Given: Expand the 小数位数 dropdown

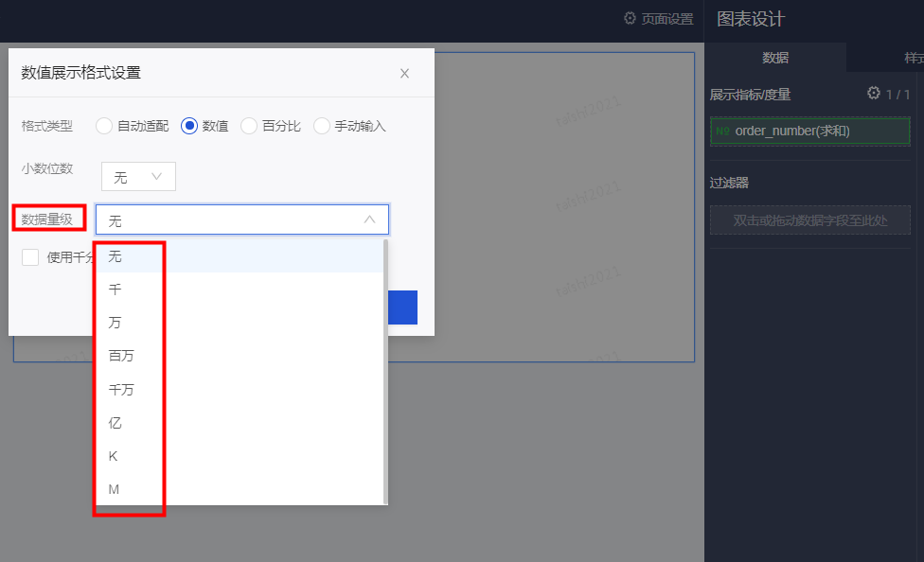Looking at the screenshot, I should [x=138, y=177].
